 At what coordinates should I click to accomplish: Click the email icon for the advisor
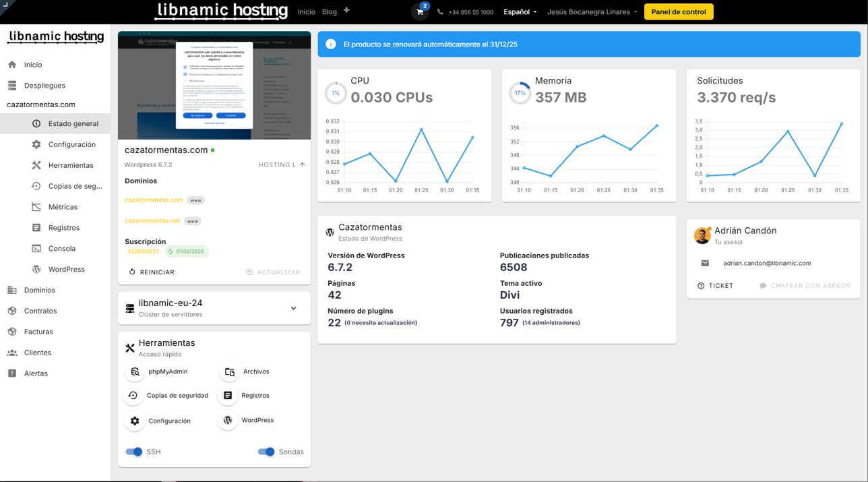point(705,263)
